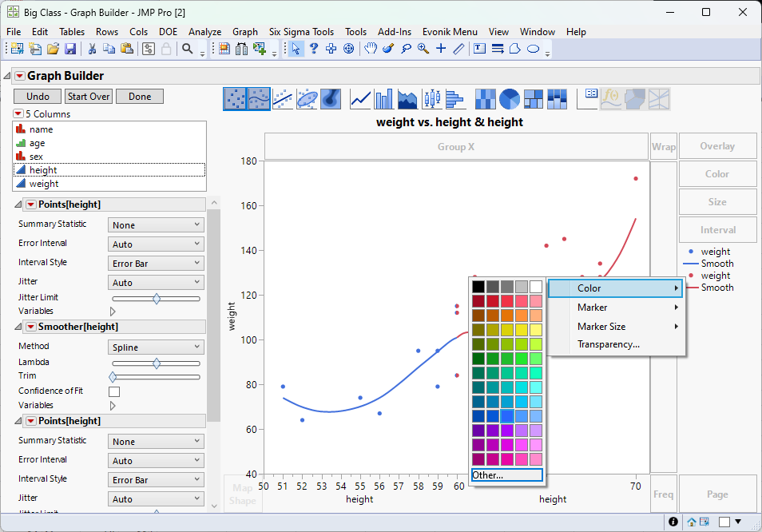The image size is (762, 532).
Task: Enable the Confidence of Fit checkbox
Action: (114, 391)
